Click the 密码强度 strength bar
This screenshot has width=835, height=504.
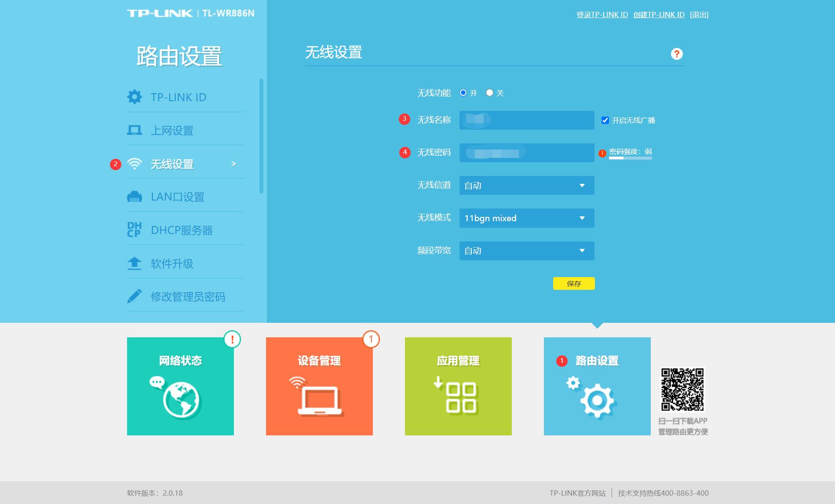630,158
